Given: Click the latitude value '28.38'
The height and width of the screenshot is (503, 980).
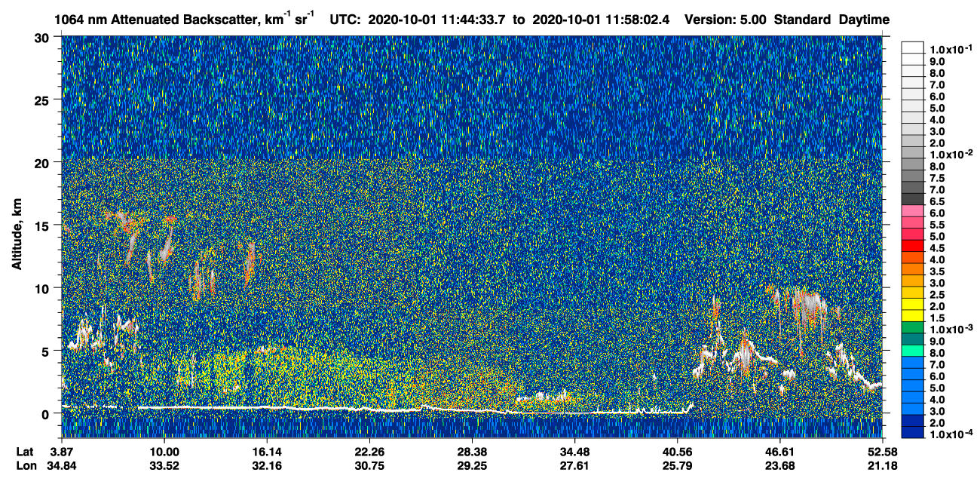Looking at the screenshot, I should tap(472, 452).
